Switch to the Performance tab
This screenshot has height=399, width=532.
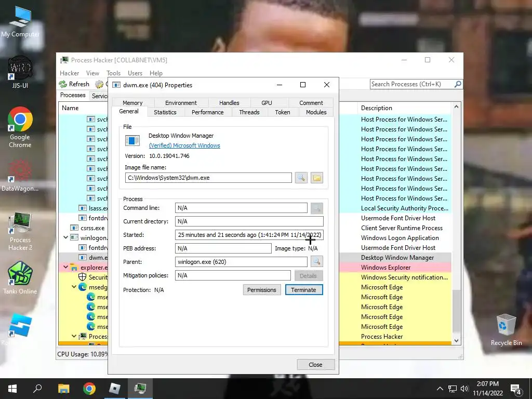click(x=208, y=112)
